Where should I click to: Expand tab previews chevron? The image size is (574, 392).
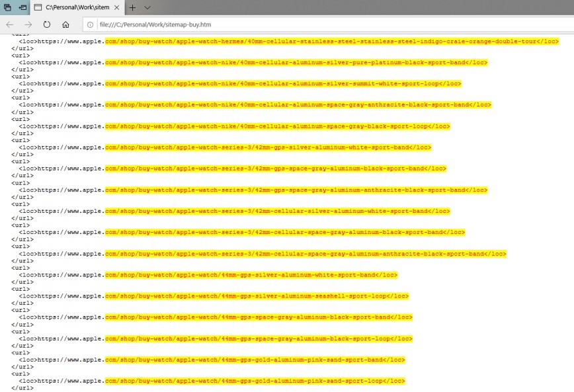(147, 7)
